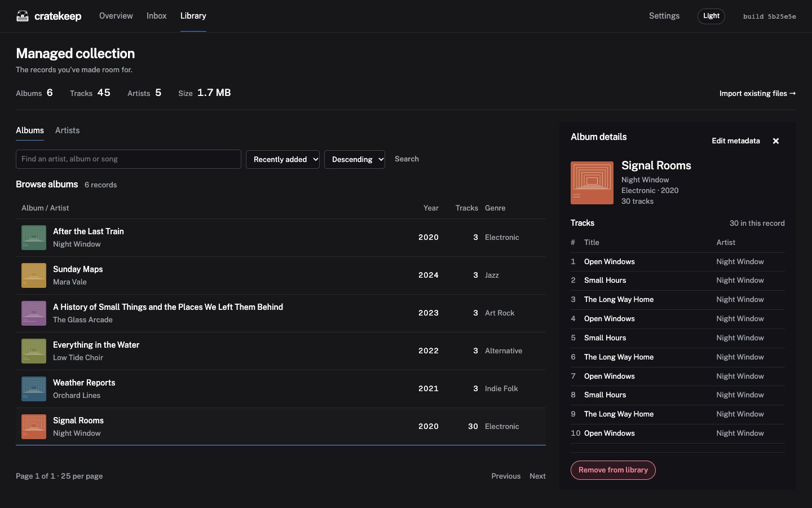
Task: Select the Albums sub-tab
Action: coord(30,130)
